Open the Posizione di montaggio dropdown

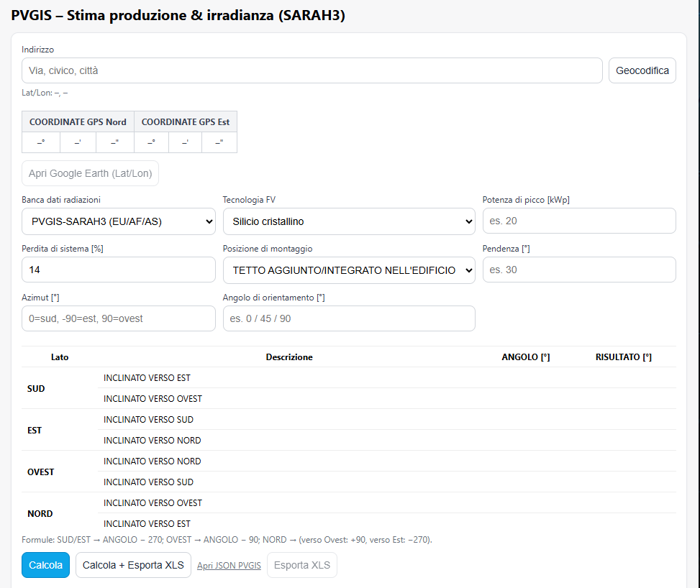(x=349, y=270)
